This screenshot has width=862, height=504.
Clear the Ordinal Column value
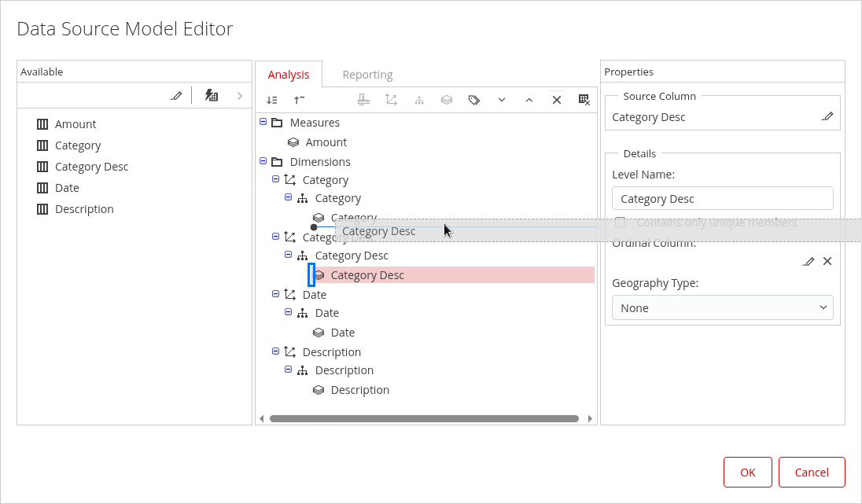827,261
